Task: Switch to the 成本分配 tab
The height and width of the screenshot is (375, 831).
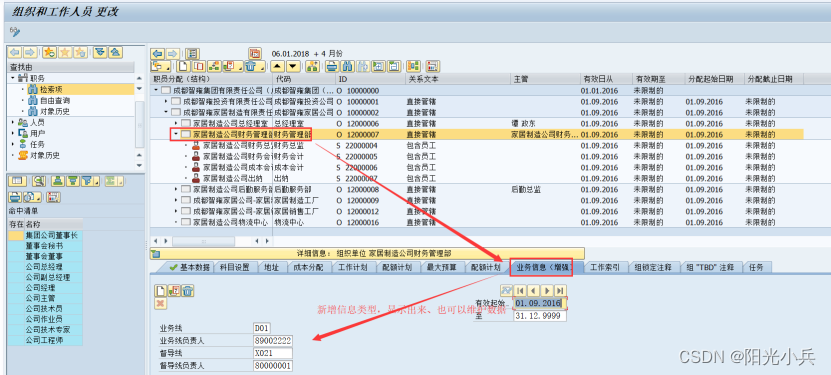Action: 308,267
